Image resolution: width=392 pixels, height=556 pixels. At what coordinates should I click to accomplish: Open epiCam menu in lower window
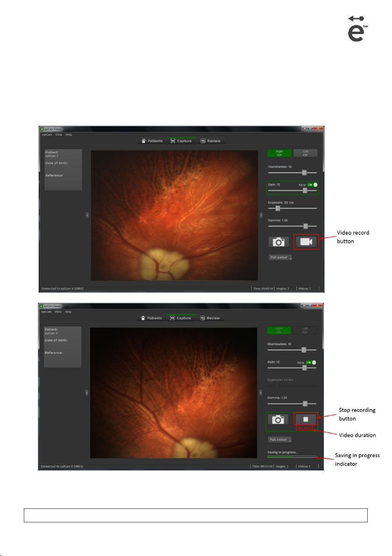(x=46, y=312)
